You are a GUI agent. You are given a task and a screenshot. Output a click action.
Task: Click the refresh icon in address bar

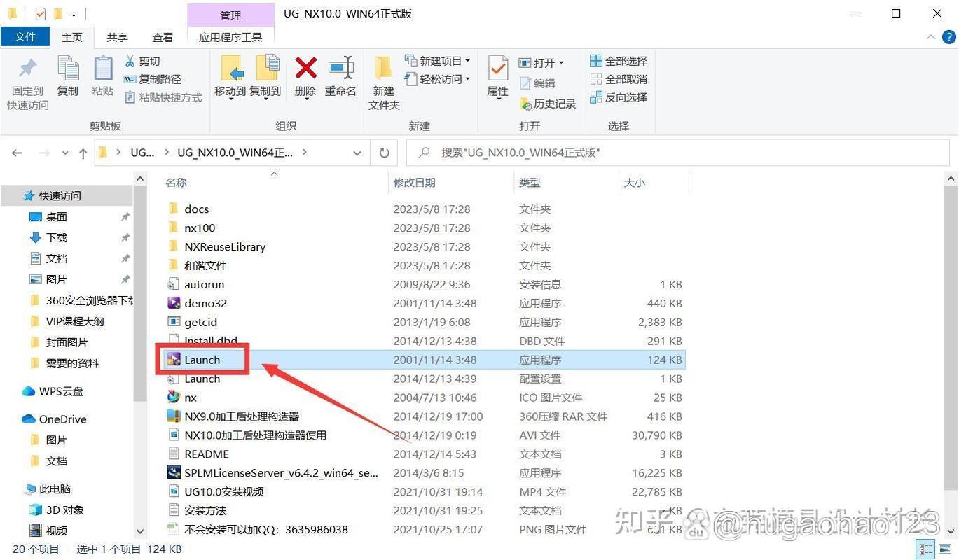point(384,153)
